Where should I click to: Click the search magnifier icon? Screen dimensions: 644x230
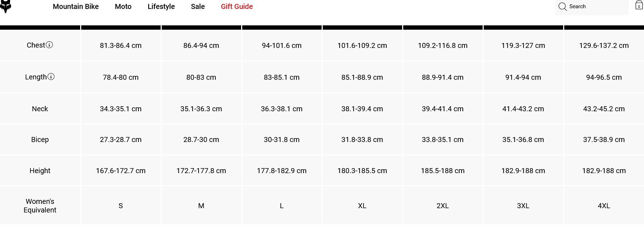[562, 7]
